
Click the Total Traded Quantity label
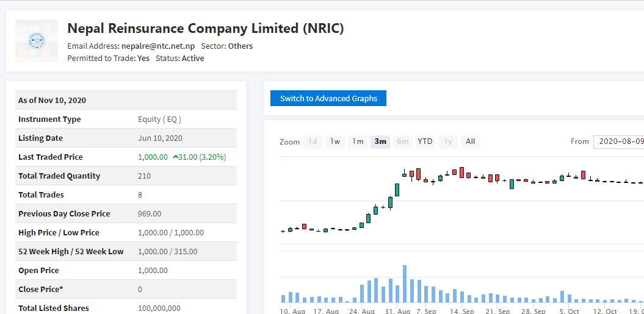pyautogui.click(x=59, y=176)
